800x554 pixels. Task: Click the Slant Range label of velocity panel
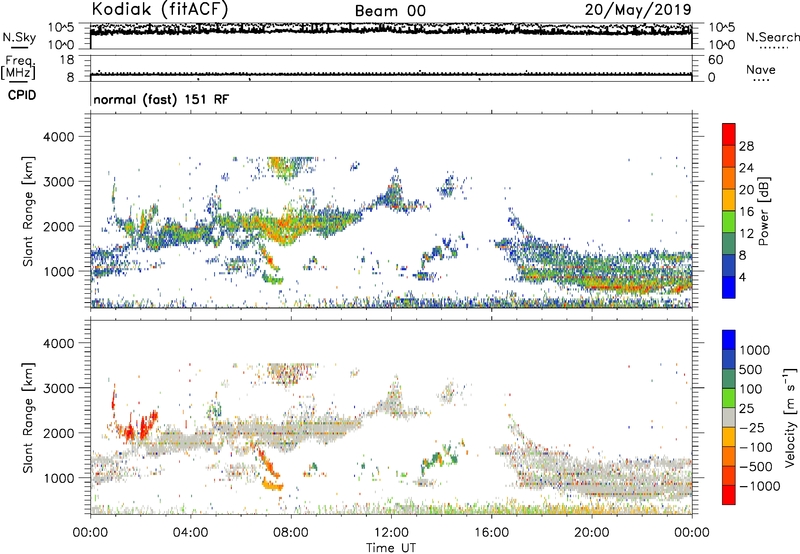click(28, 417)
